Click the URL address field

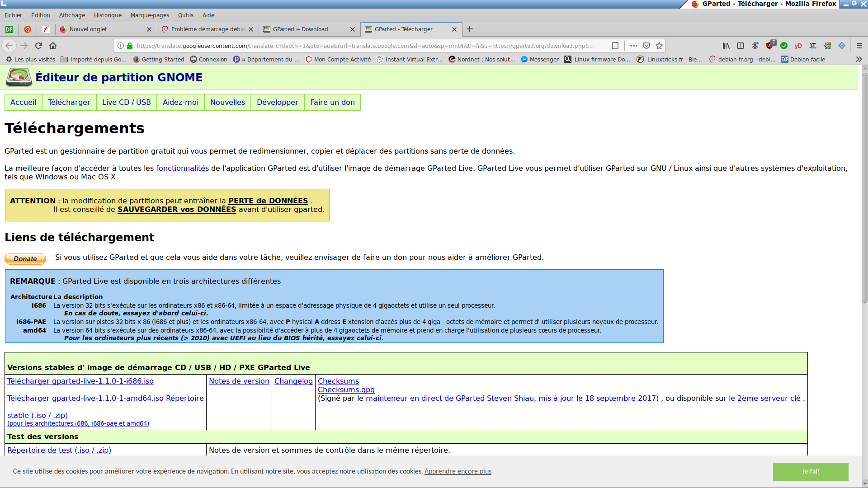366,46
